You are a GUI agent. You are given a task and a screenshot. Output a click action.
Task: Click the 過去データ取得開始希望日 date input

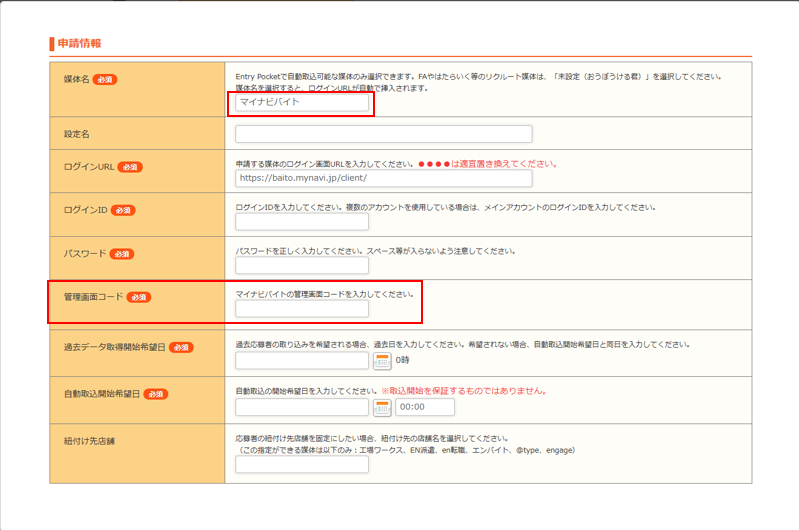pos(302,361)
